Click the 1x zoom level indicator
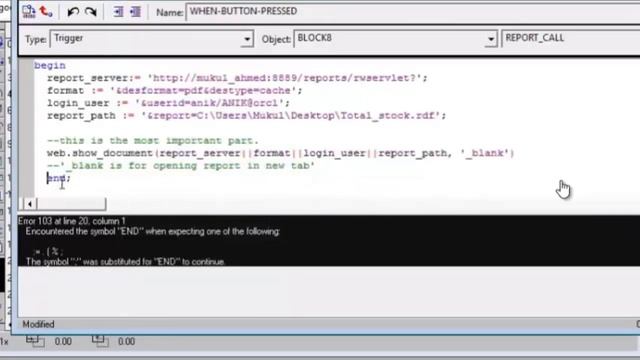Screen dimensions: 640x360 click(4, 342)
